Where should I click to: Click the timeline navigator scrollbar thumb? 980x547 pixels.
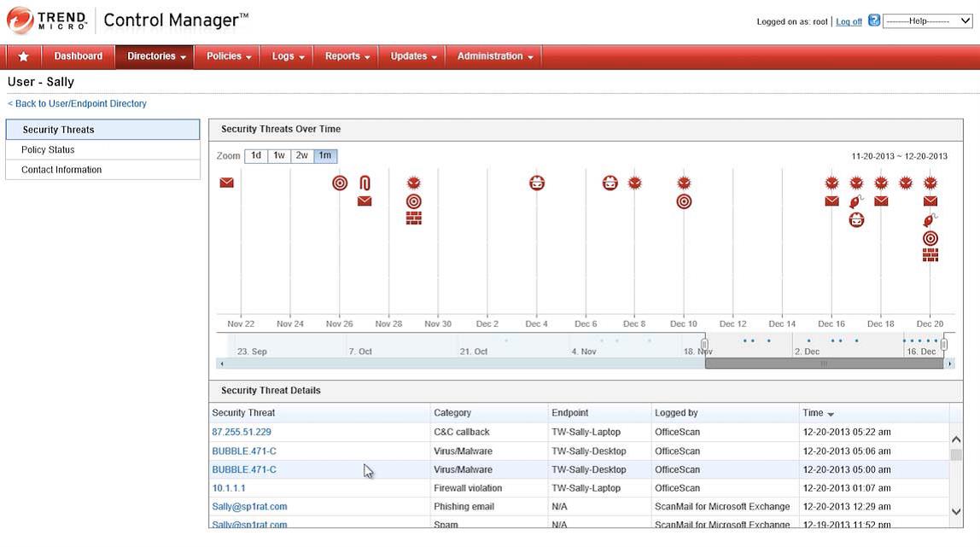824,364
